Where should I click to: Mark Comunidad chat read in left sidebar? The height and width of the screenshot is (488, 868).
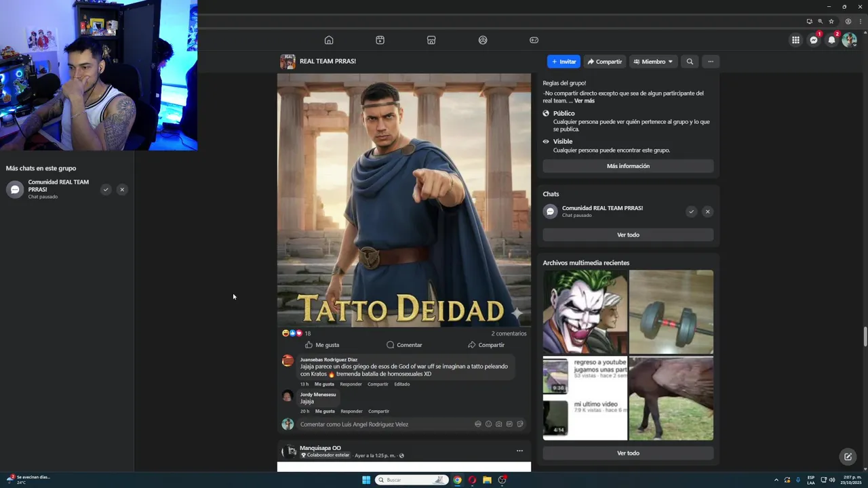click(106, 190)
